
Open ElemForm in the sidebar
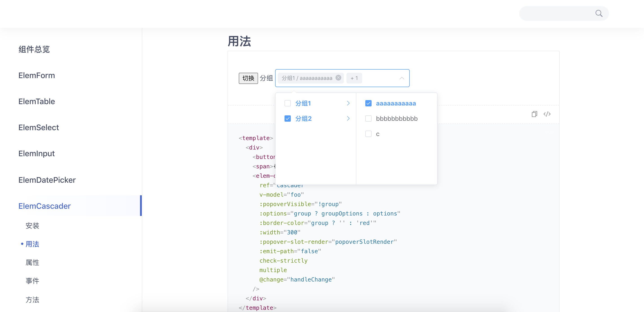[37, 75]
